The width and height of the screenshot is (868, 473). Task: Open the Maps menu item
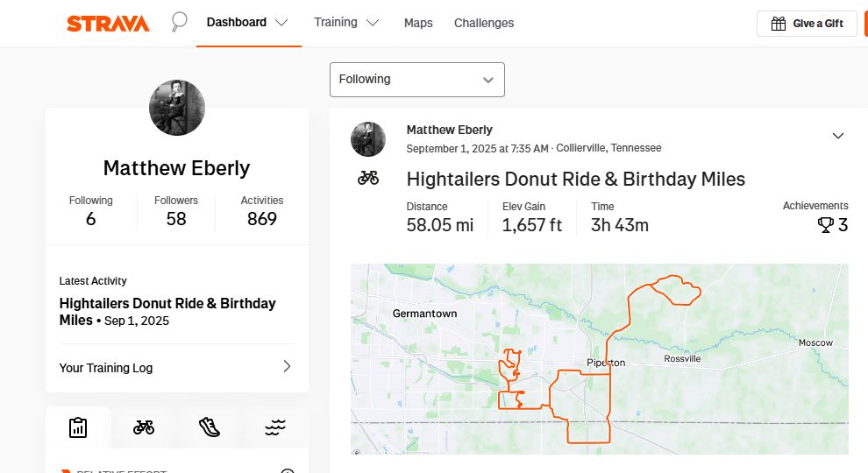tap(418, 23)
